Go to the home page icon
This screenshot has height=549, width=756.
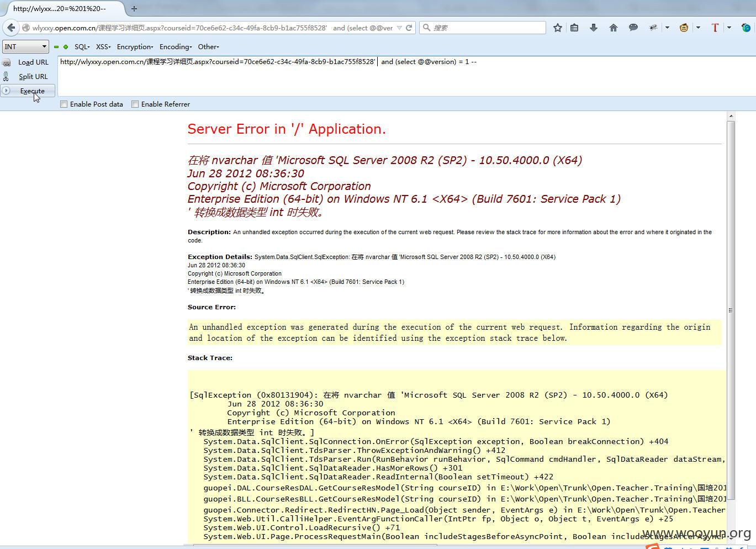point(614,28)
